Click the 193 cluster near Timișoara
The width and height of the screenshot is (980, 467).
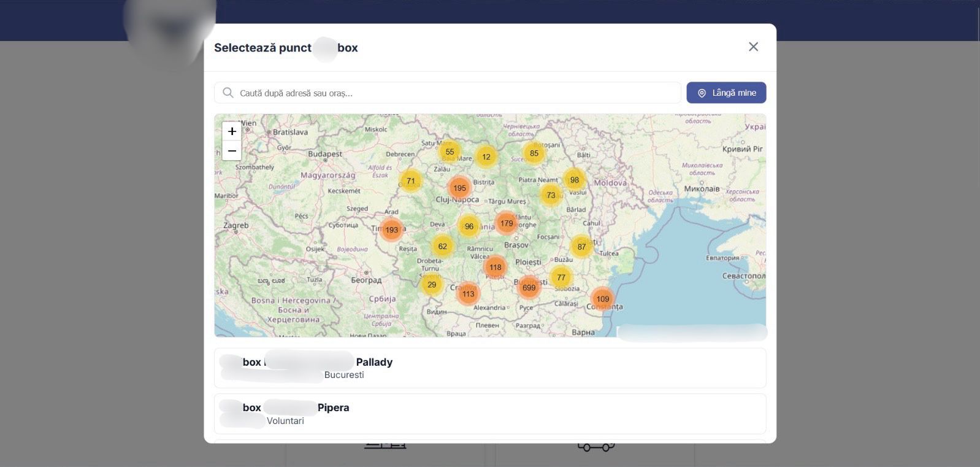click(391, 230)
